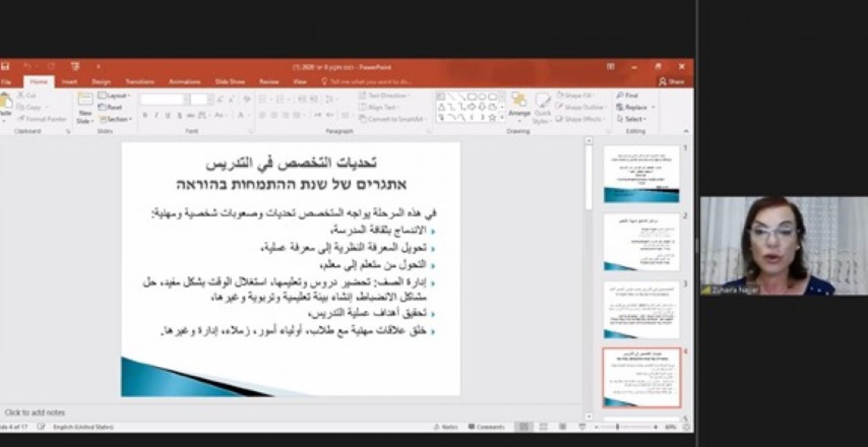Click Start From Beginning quick access icon
The height and width of the screenshot is (447, 868).
pyautogui.click(x=75, y=67)
